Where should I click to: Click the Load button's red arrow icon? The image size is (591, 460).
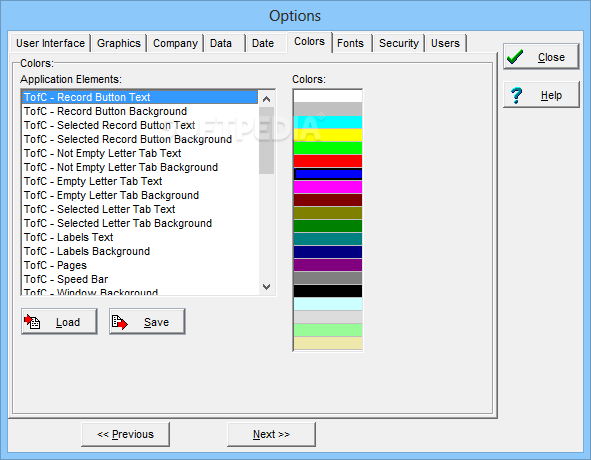[x=32, y=322]
